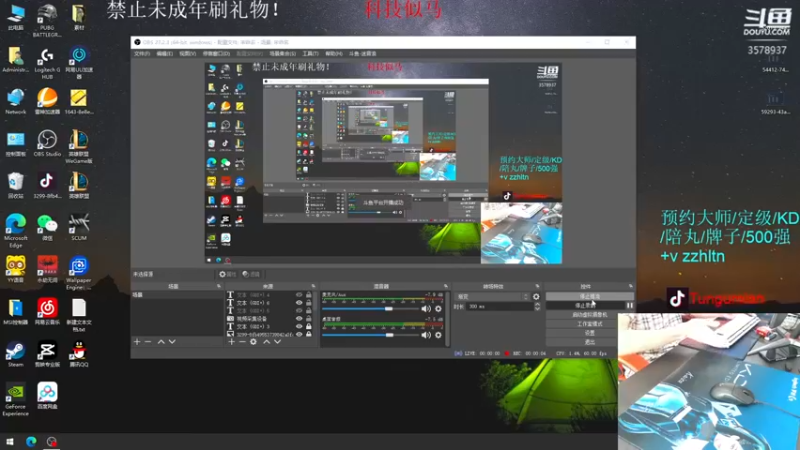Adjust the 桌面音频 volume slider
800x450 pixels.
[370, 335]
